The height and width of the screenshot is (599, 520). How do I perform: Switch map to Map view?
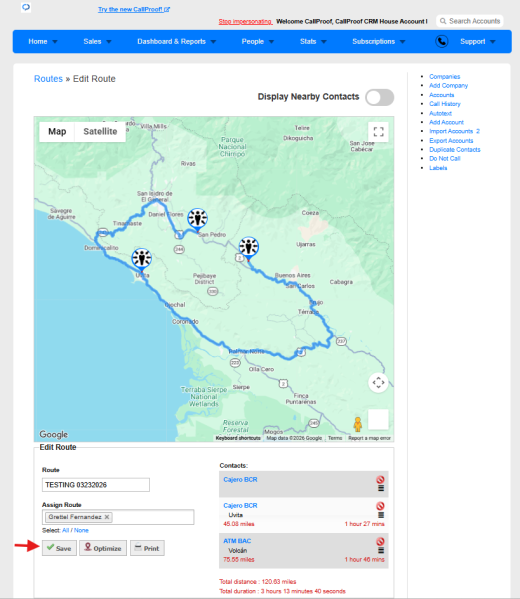[x=57, y=131]
